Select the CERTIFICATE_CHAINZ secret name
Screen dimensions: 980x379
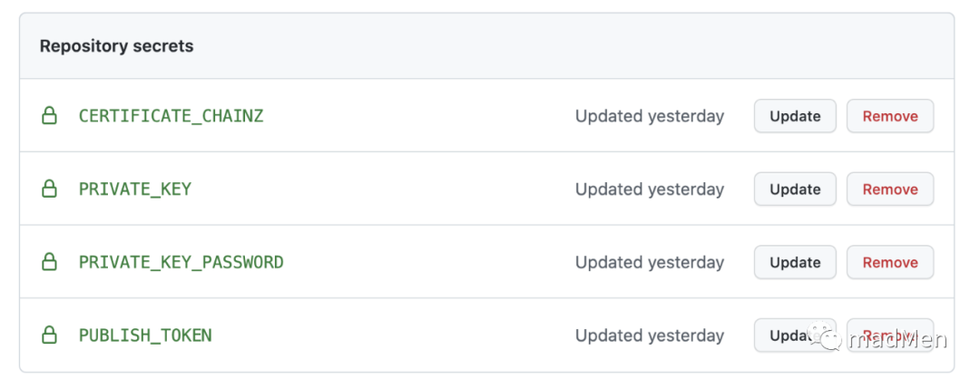pyautogui.click(x=171, y=116)
